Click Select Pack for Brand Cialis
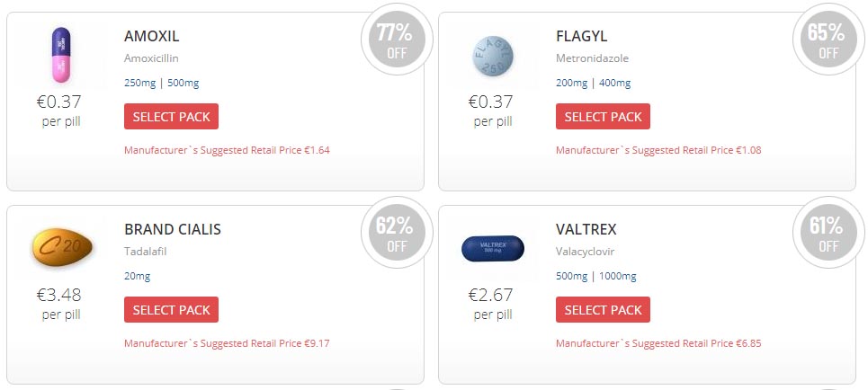The image size is (868, 390). (x=171, y=309)
